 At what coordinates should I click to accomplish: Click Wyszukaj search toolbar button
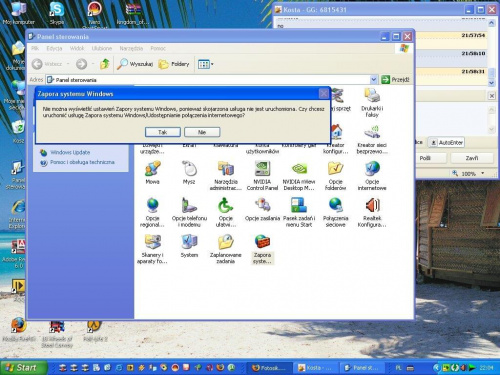pos(135,64)
